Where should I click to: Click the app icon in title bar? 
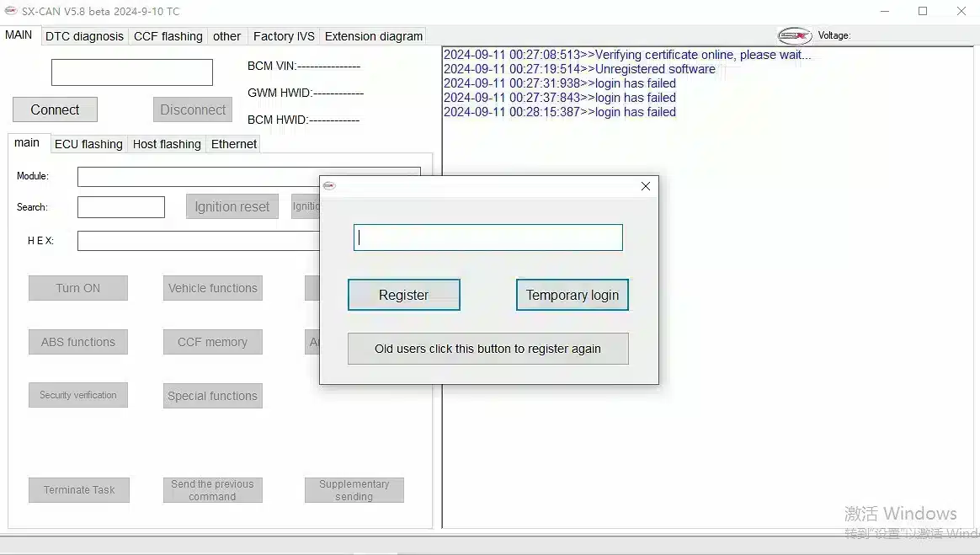point(11,11)
